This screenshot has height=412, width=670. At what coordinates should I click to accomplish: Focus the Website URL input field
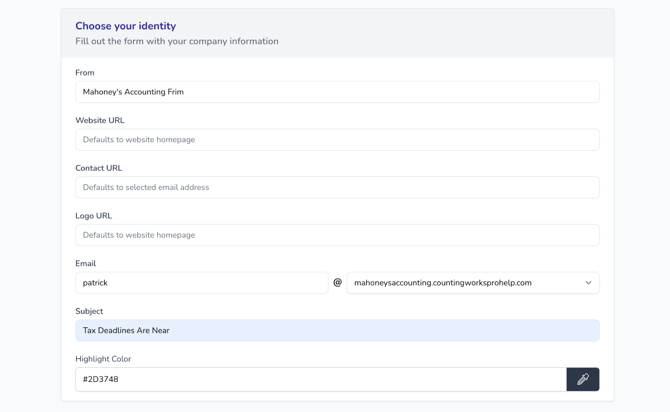tap(337, 140)
